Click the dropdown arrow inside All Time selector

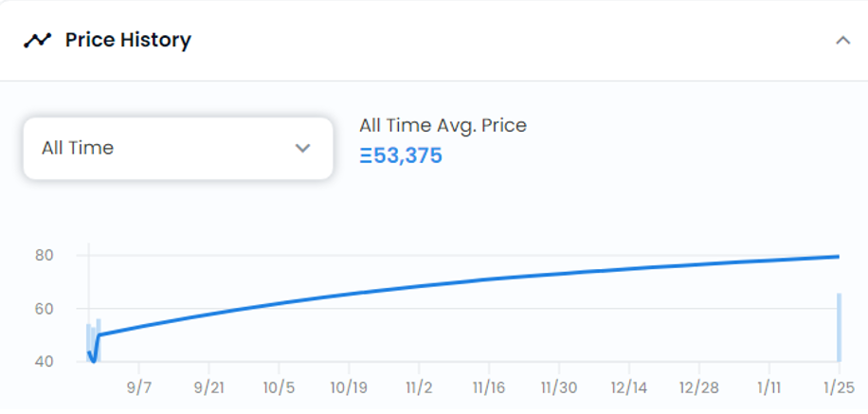click(302, 149)
